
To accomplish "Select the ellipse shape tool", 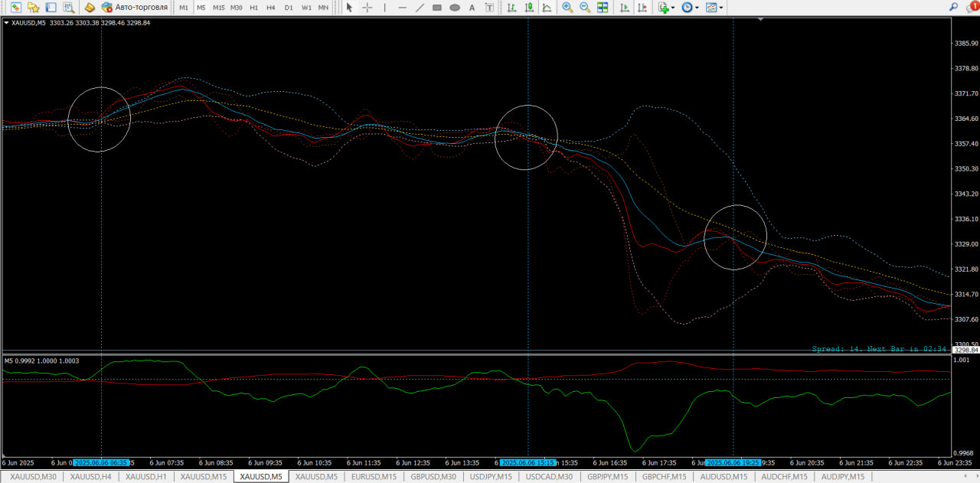I will [x=455, y=8].
